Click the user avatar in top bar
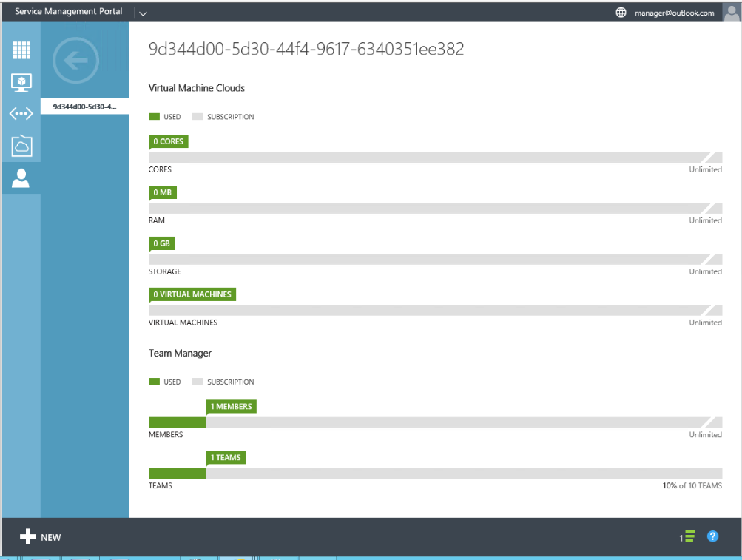The width and height of the screenshot is (742, 560). point(730,13)
